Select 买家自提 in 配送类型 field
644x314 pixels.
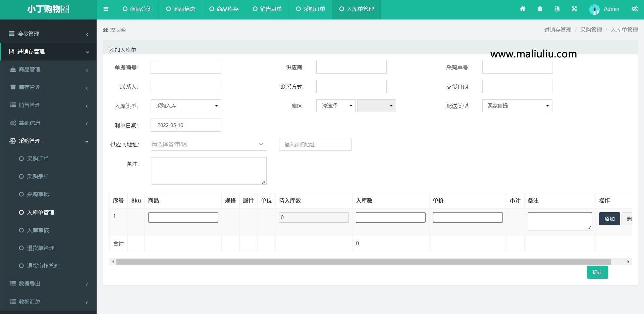(517, 106)
